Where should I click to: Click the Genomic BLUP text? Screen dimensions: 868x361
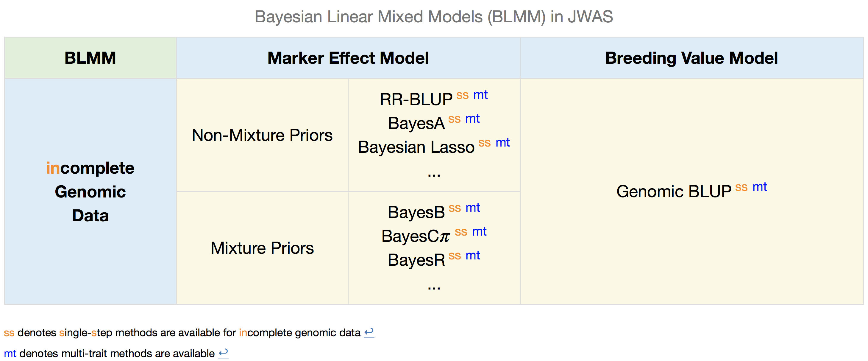[674, 192]
